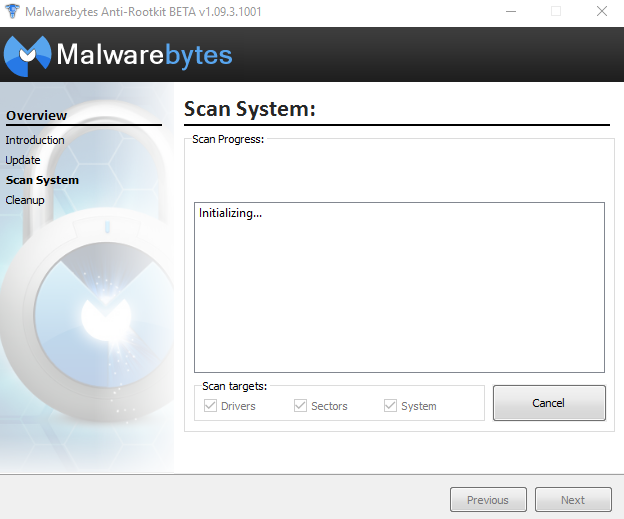Toggle the Sectors scan target checkbox
Viewport: 624px width, 519px height.
pos(300,406)
